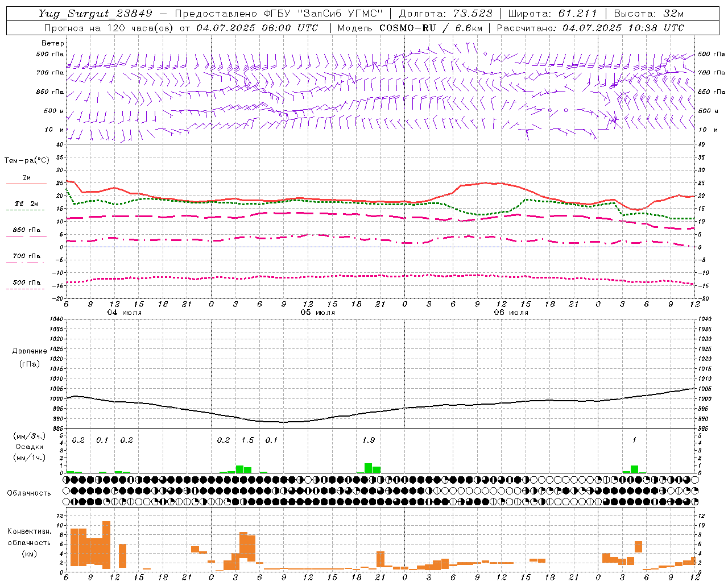This screenshot has height=582, width=728.
Task: Select the Тем-ра(°C) axis label
Action: click(27, 161)
